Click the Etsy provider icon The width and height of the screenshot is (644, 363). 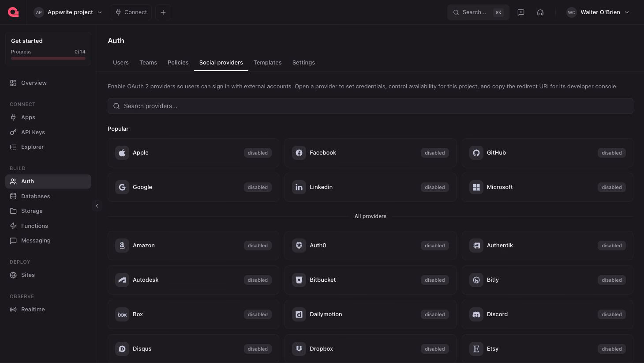(x=476, y=349)
